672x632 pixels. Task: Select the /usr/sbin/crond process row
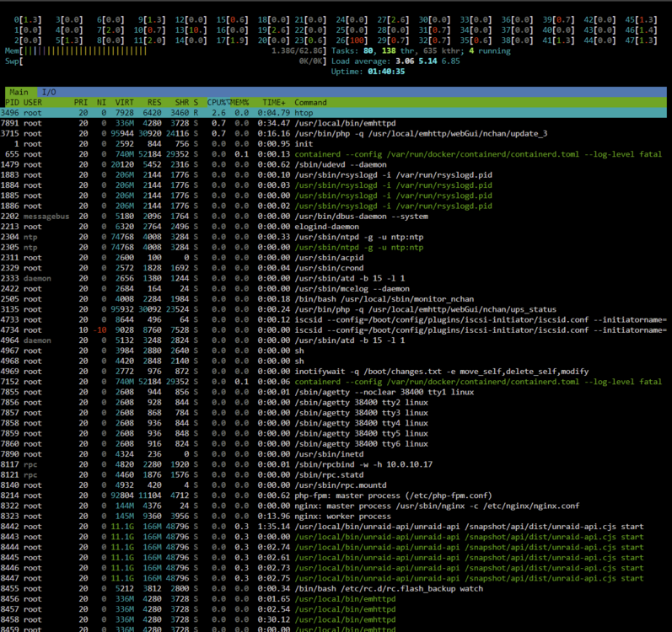point(333,268)
